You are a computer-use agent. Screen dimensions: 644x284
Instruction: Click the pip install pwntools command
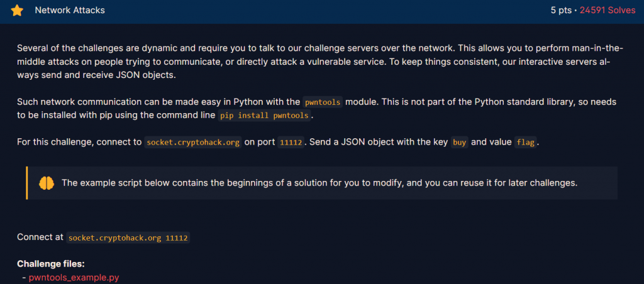pos(265,116)
